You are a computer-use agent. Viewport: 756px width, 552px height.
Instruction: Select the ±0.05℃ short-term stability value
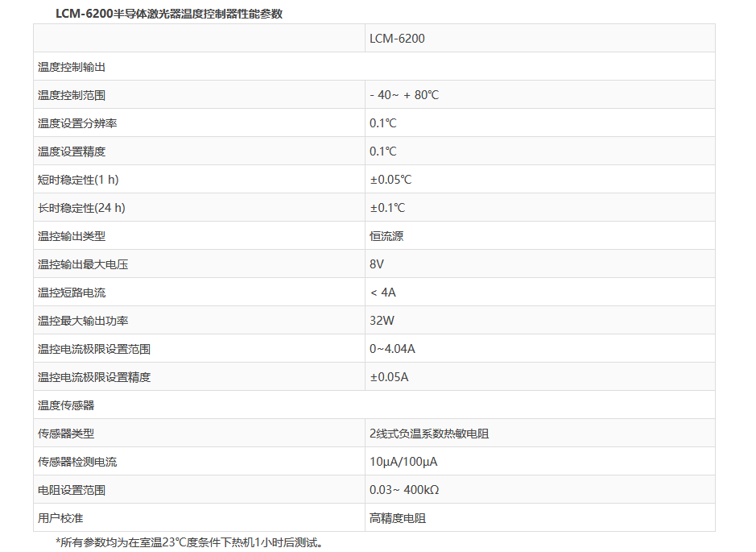(390, 180)
